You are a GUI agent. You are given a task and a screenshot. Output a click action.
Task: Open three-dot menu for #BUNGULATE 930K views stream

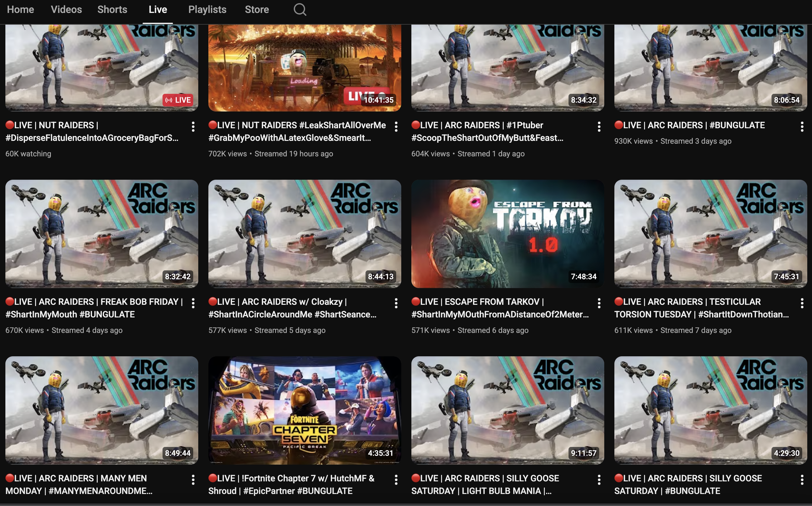(x=802, y=126)
